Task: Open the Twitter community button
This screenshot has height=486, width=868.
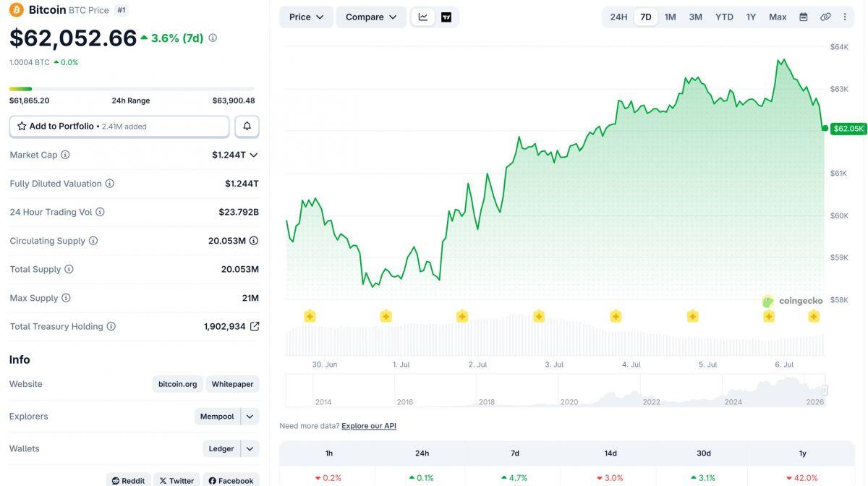Action: click(176, 480)
